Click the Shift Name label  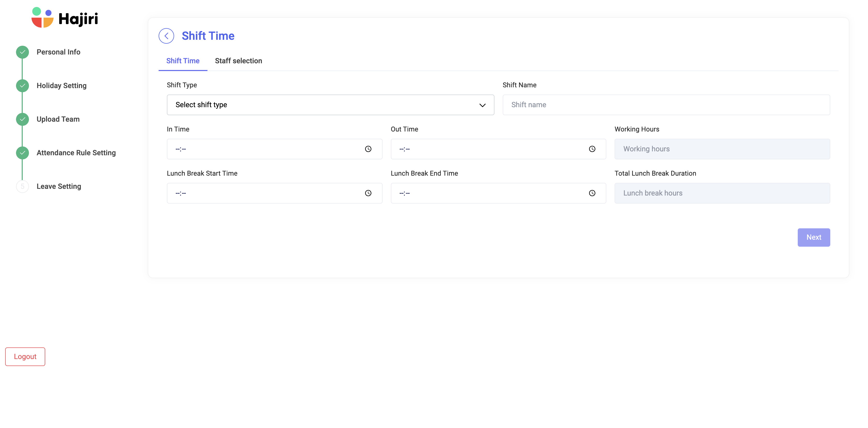[x=519, y=85]
